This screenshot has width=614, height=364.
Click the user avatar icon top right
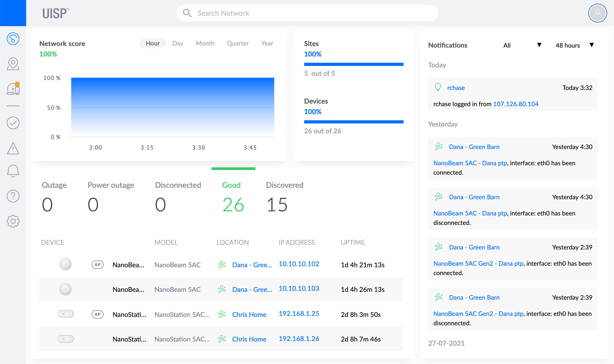pyautogui.click(x=598, y=13)
